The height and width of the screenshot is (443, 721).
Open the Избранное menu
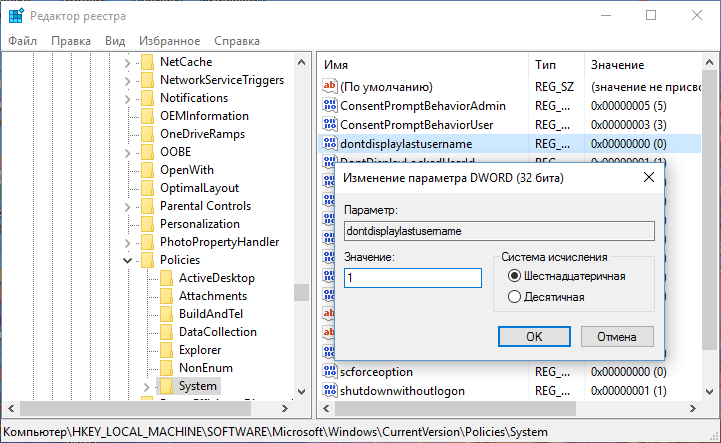pos(170,41)
